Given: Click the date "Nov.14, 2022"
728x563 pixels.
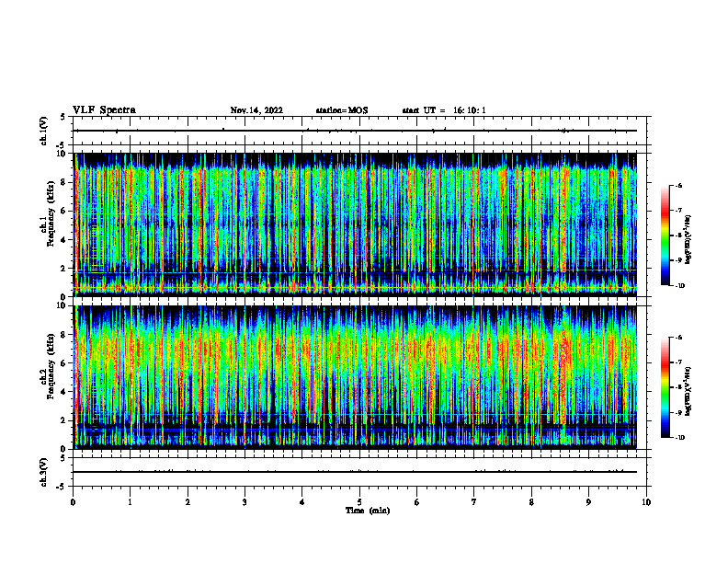Looking at the screenshot, I should point(256,110).
